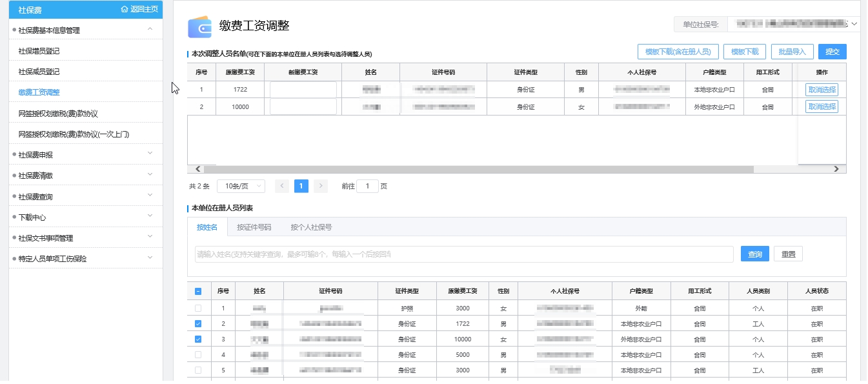Go to previous page arrow in pagination
Viewport: 868px width, 384px height.
(x=282, y=186)
